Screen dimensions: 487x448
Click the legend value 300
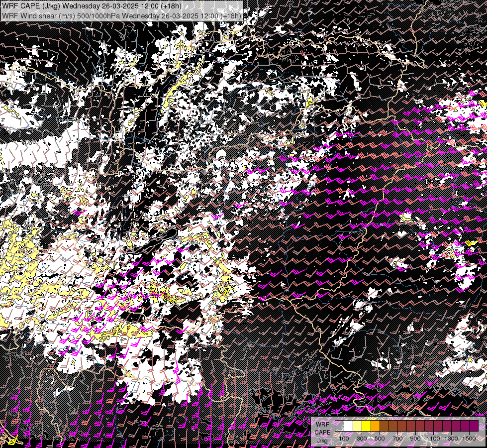tap(362, 439)
